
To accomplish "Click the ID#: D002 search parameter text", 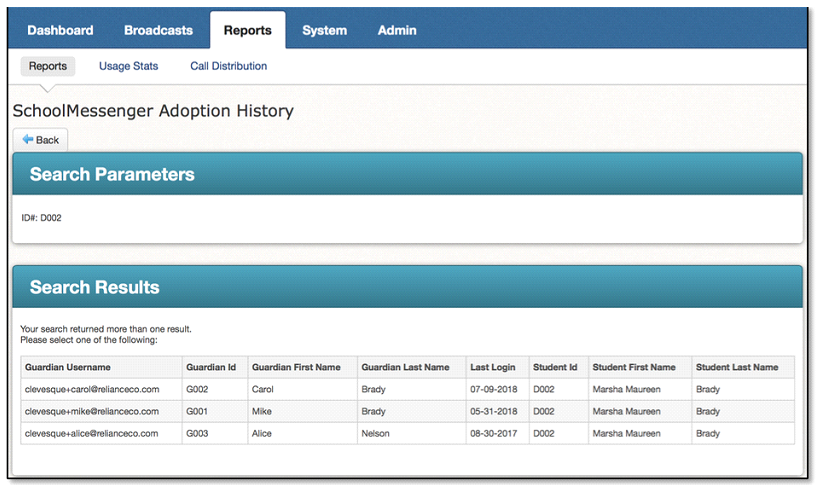I will pos(41,218).
